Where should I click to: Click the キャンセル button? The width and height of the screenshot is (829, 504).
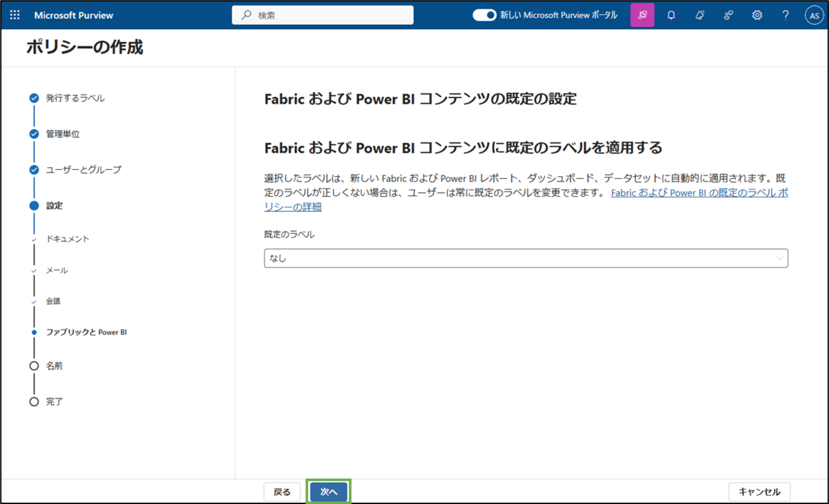[759, 492]
